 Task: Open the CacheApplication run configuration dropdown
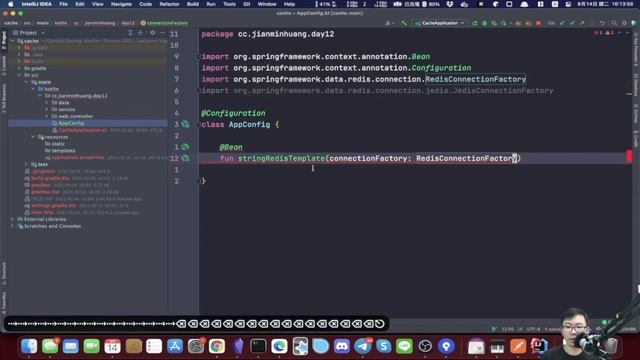tap(440, 23)
